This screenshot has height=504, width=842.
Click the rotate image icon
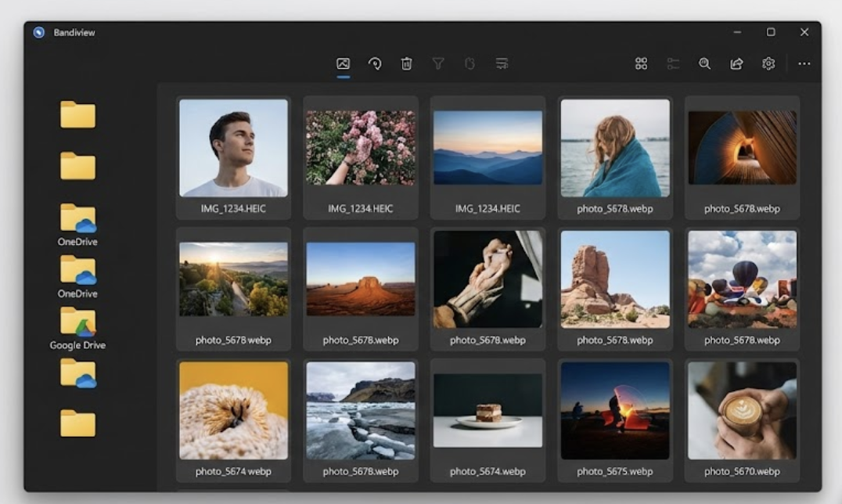point(375,64)
